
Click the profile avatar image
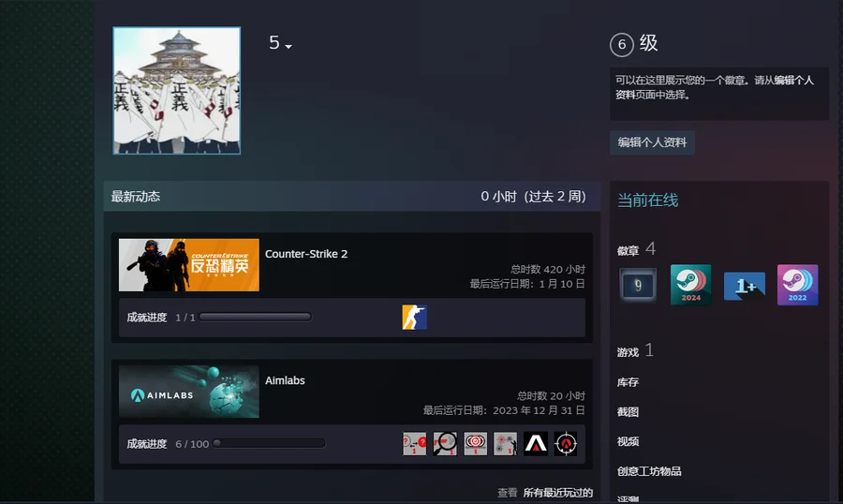[177, 90]
